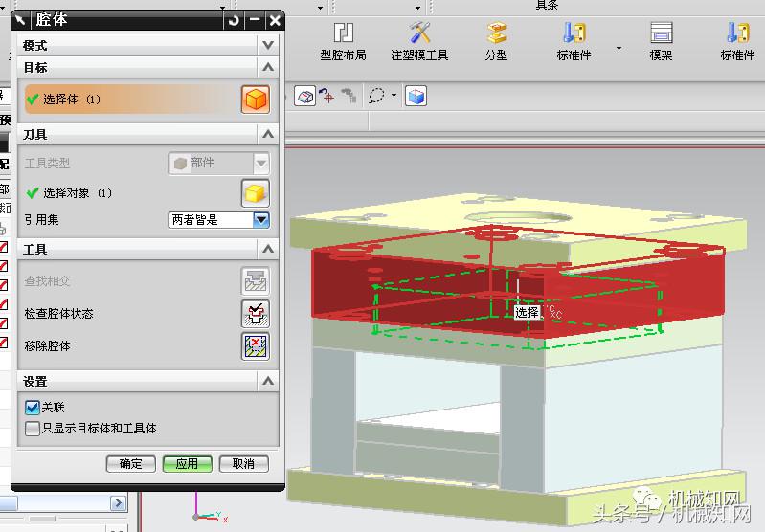Open the dropdown arrow beside the first 标准件
This screenshot has width=765, height=532.
(x=619, y=48)
